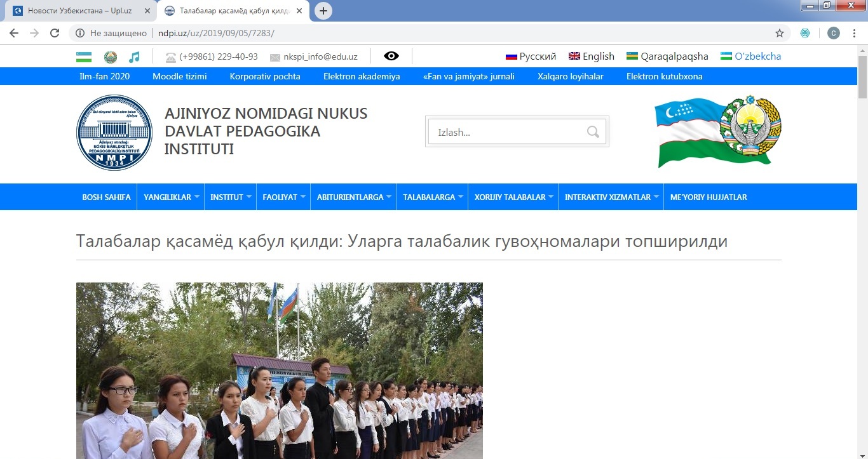Switch language to Русский

(531, 57)
